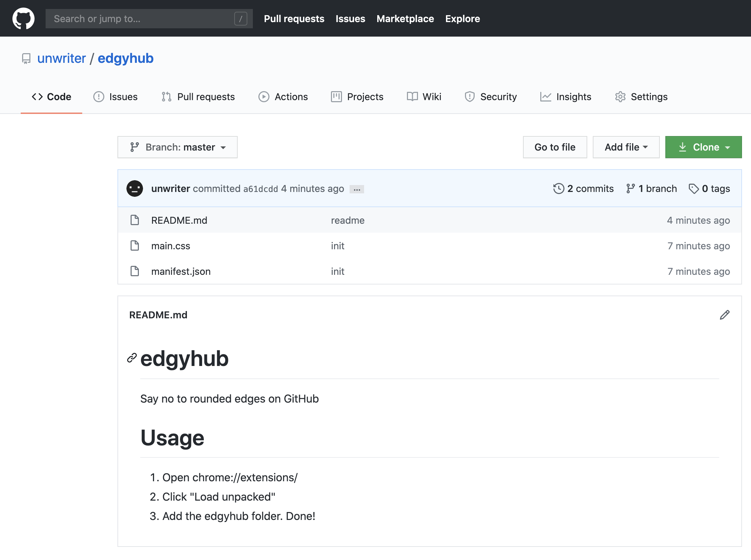
Task: Expand the commit message ellipsis button
Action: (x=357, y=189)
